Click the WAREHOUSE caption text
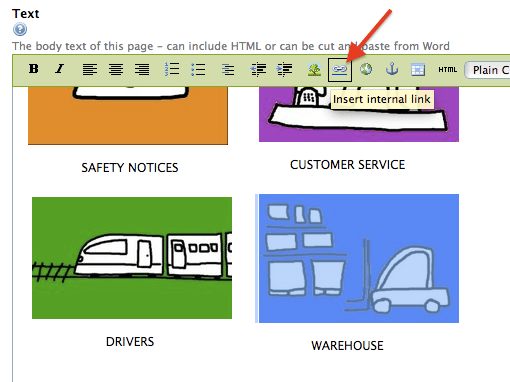The height and width of the screenshot is (382, 510). click(x=347, y=346)
